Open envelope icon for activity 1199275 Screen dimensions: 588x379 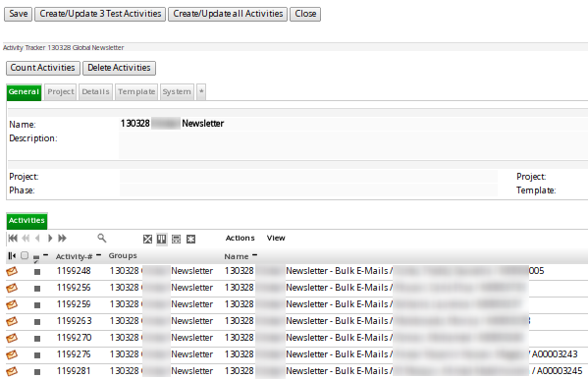click(x=12, y=354)
